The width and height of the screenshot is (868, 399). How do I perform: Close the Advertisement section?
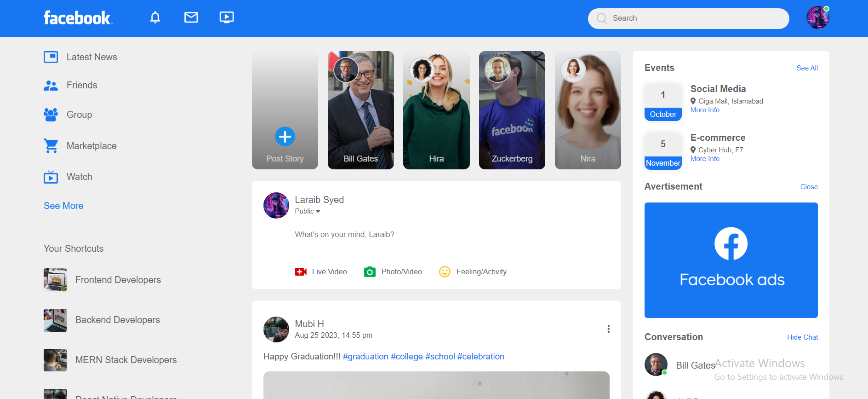click(x=809, y=187)
